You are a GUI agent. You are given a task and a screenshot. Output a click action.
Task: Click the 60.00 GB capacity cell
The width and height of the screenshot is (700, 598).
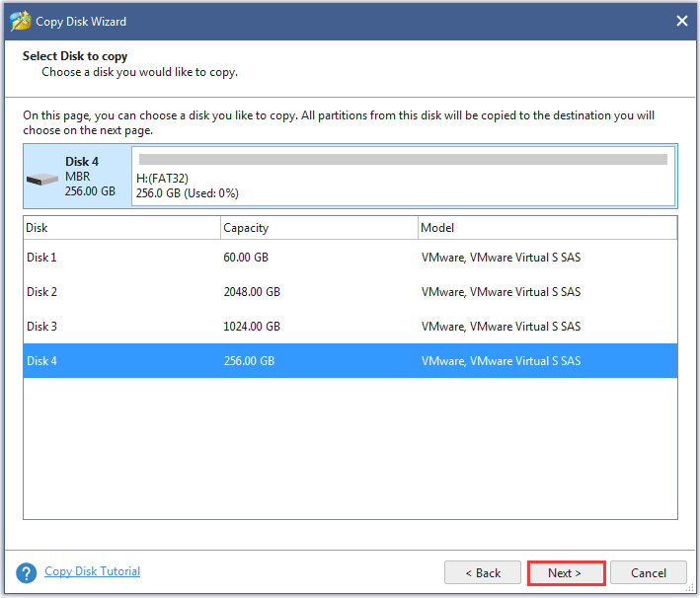click(x=246, y=258)
